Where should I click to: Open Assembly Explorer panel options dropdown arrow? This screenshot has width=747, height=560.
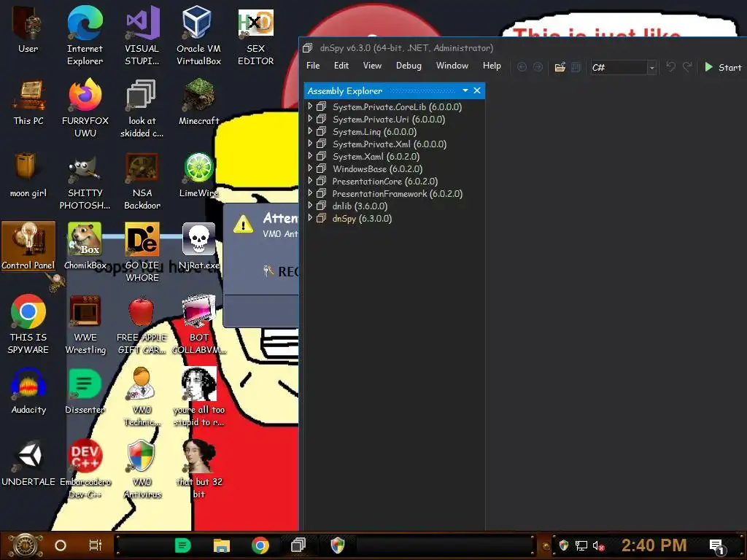[465, 90]
